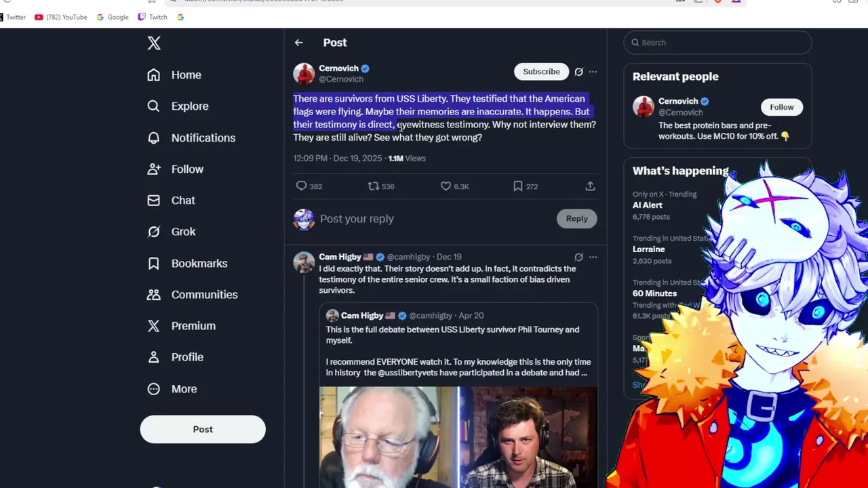
Task: Click the X logo in the sidebar
Action: tap(154, 43)
